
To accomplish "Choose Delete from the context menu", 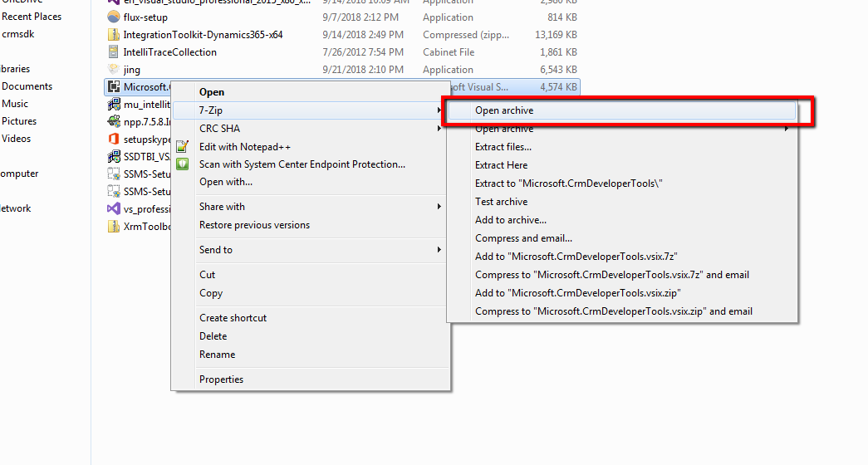I will coord(311,336).
